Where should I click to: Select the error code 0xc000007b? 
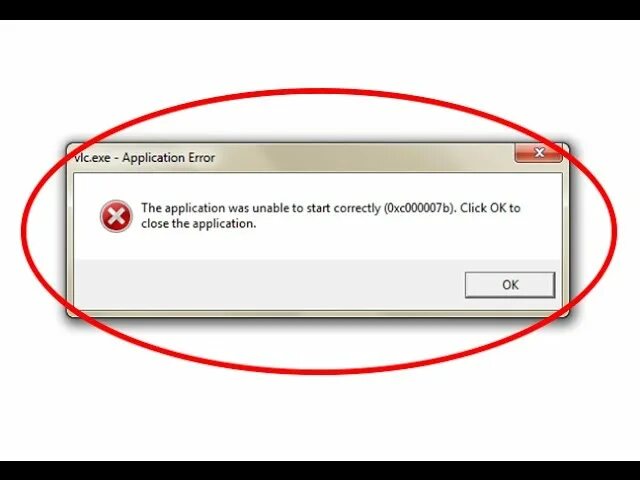[420, 208]
